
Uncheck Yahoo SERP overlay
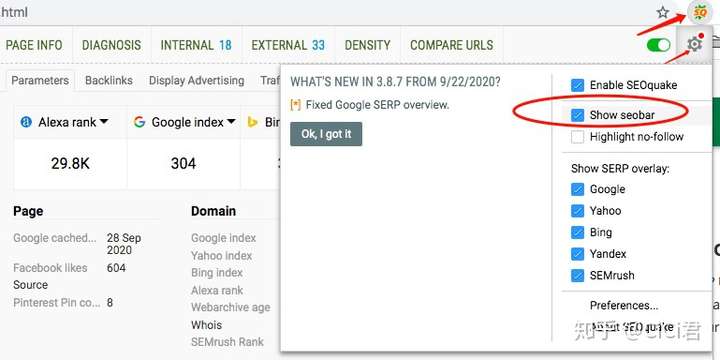[577, 211]
